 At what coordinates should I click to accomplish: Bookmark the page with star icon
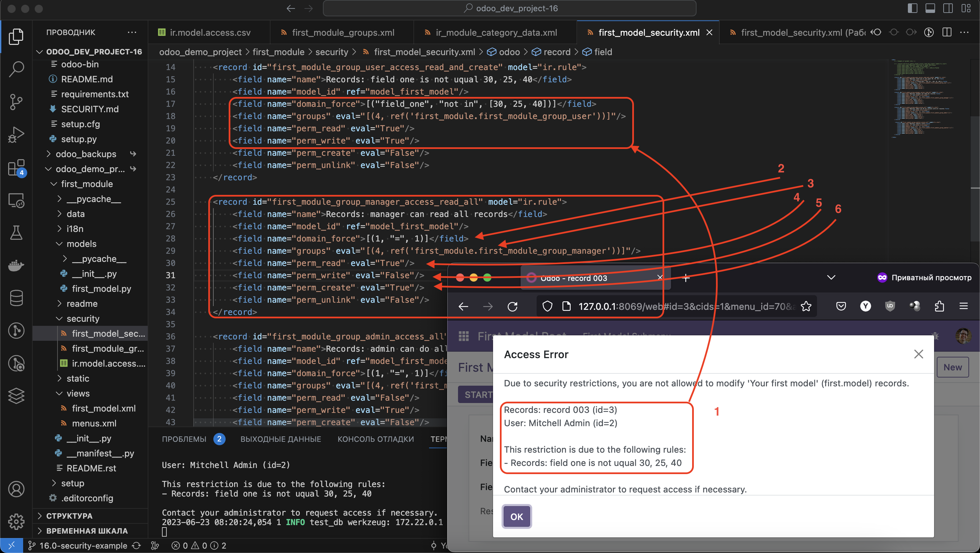(806, 306)
